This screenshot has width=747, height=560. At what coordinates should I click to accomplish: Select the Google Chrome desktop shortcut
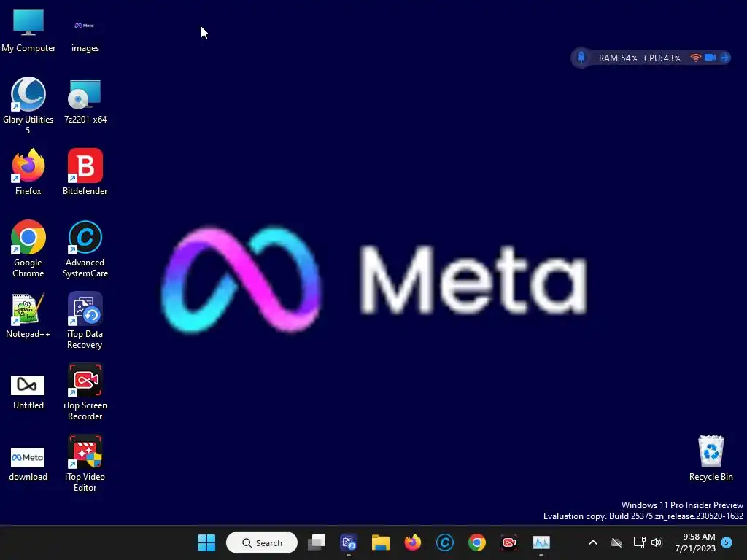[28, 249]
